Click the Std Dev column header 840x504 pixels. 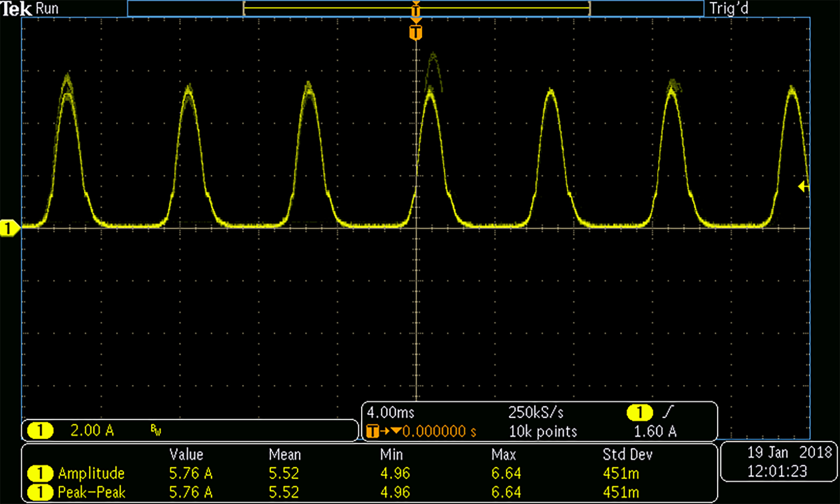coord(628,455)
